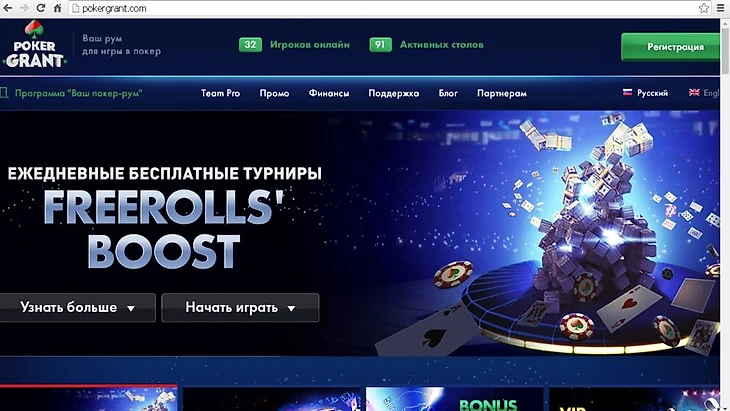Switch language via the British flag

(704, 93)
